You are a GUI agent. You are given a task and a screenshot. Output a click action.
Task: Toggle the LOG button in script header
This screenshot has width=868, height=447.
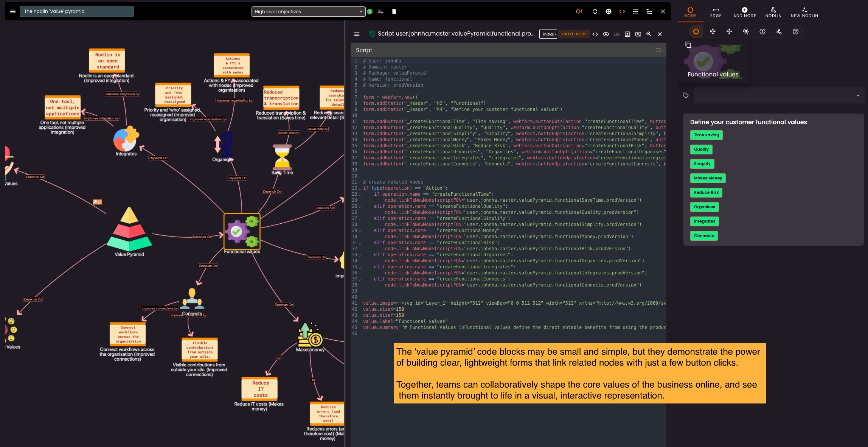[x=616, y=34]
